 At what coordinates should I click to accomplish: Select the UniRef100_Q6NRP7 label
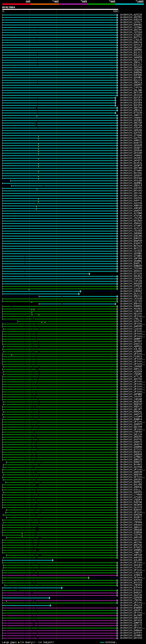coord(131,339)
